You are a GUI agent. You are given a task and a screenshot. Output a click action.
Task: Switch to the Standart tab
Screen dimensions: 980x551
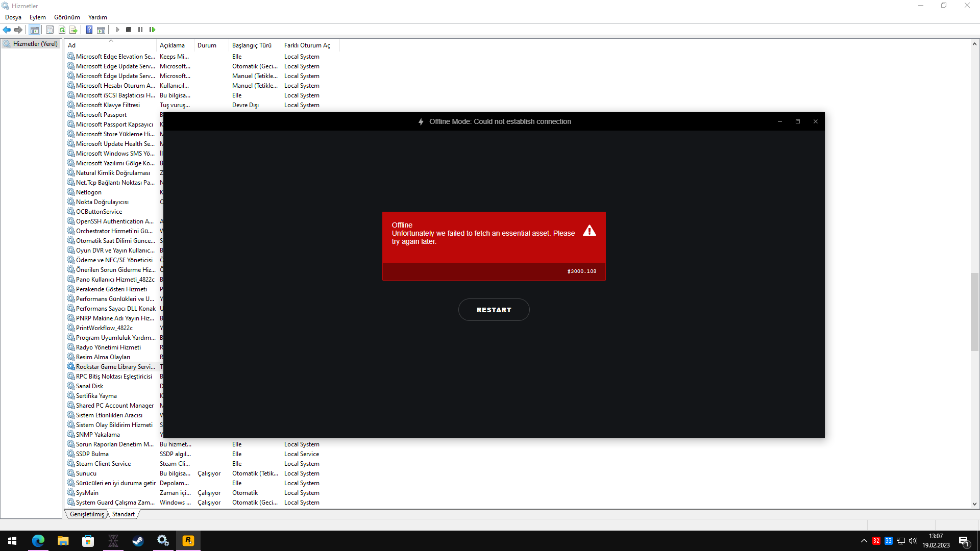tap(124, 514)
